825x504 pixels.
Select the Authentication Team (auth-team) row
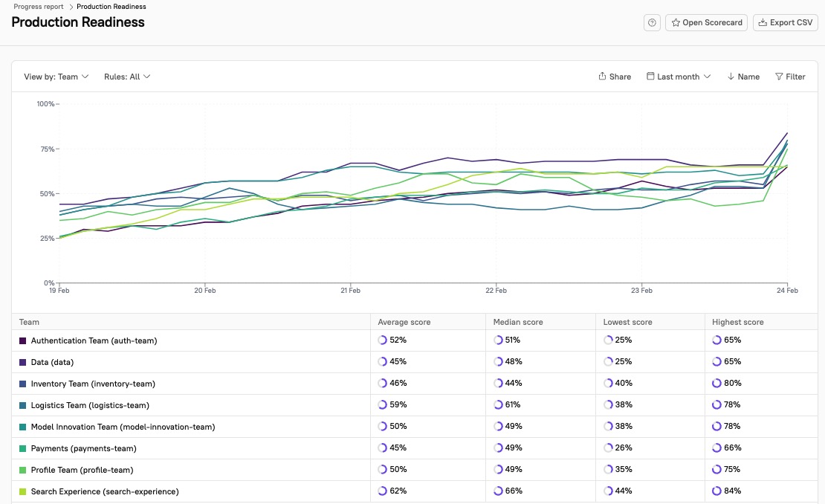pos(415,340)
